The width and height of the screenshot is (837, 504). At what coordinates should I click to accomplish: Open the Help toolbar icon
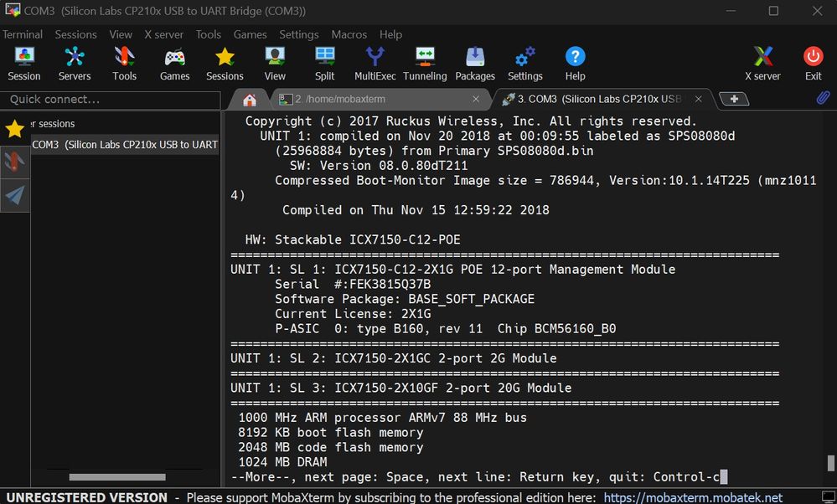pyautogui.click(x=575, y=64)
